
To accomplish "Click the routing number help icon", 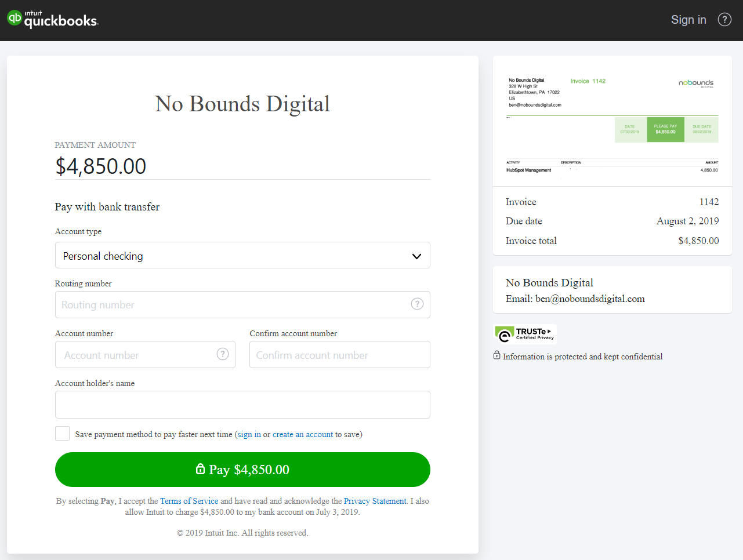I will [x=417, y=304].
